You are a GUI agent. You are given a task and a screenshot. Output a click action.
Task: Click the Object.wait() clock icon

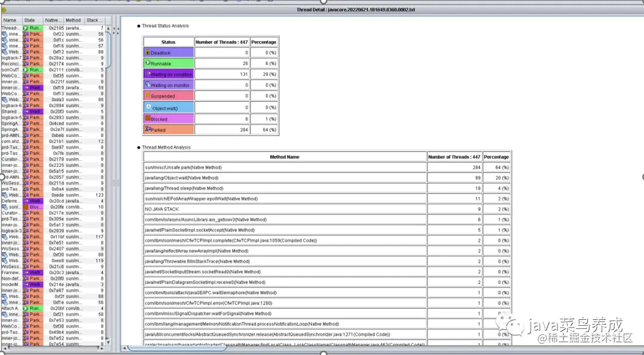coord(148,107)
